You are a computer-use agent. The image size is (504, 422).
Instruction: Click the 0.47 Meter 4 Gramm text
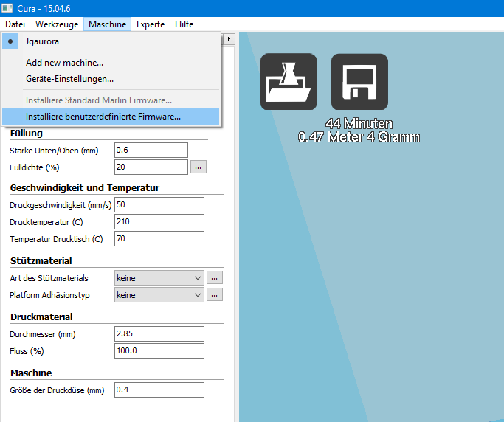(359, 137)
